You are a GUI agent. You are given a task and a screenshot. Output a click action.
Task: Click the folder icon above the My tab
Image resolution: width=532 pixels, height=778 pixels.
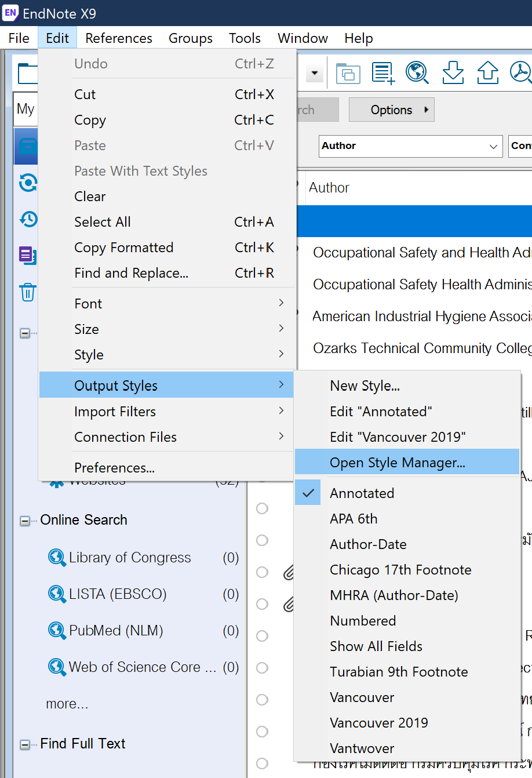27,74
